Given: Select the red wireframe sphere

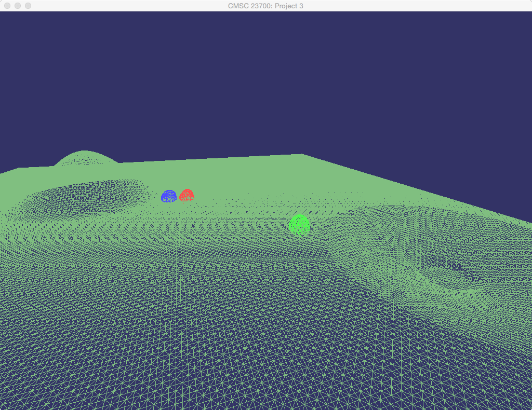Looking at the screenshot, I should [187, 196].
